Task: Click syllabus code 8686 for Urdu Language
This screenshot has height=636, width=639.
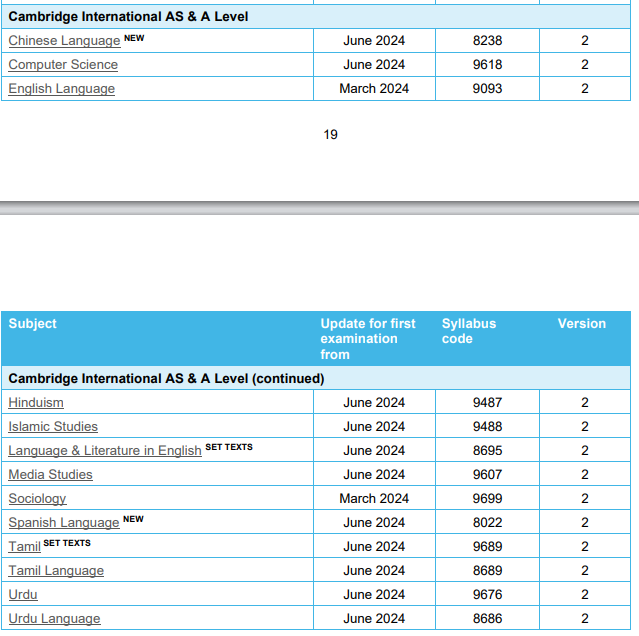Action: [x=487, y=619]
